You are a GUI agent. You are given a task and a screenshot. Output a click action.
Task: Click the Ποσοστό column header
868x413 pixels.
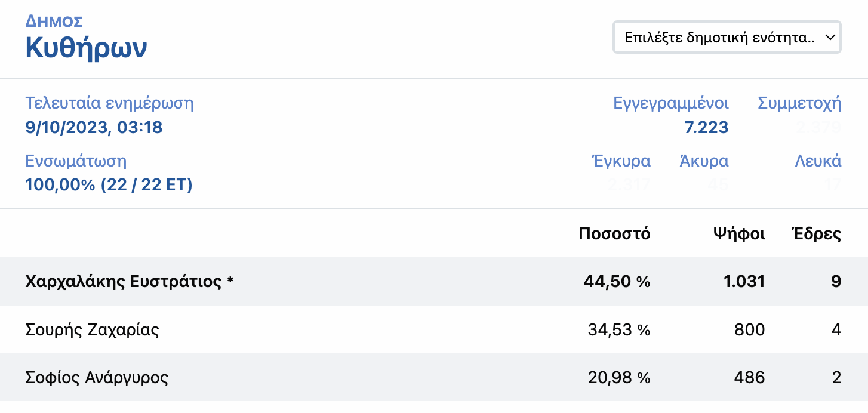click(x=614, y=234)
